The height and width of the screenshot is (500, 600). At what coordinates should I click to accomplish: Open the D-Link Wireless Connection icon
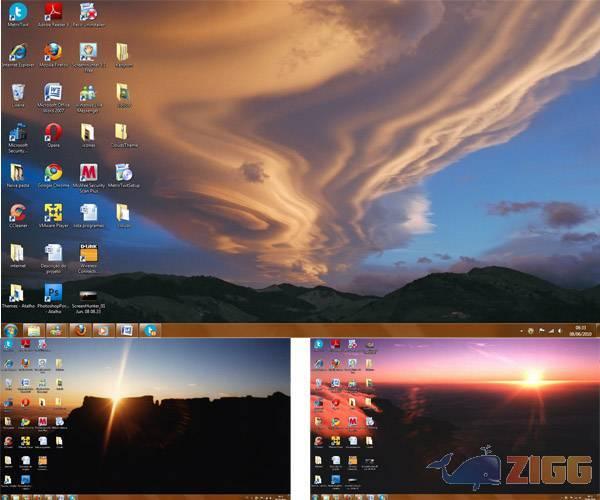(x=88, y=253)
